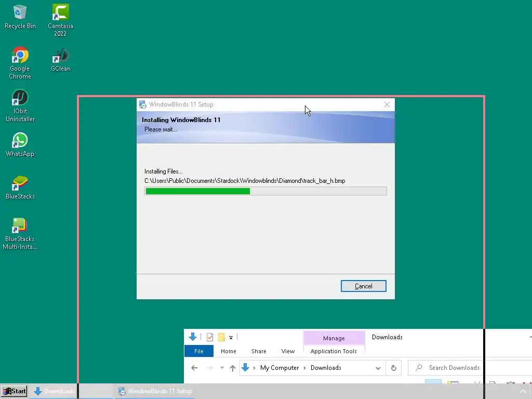This screenshot has height=399, width=532.
Task: Expand the address bar history dropdown
Action: tap(378, 368)
